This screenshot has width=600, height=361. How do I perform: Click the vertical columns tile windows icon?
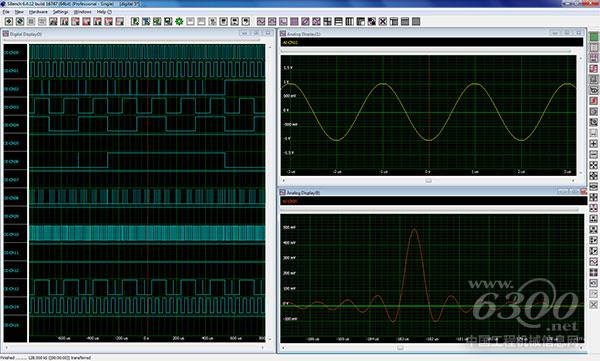(x=350, y=21)
